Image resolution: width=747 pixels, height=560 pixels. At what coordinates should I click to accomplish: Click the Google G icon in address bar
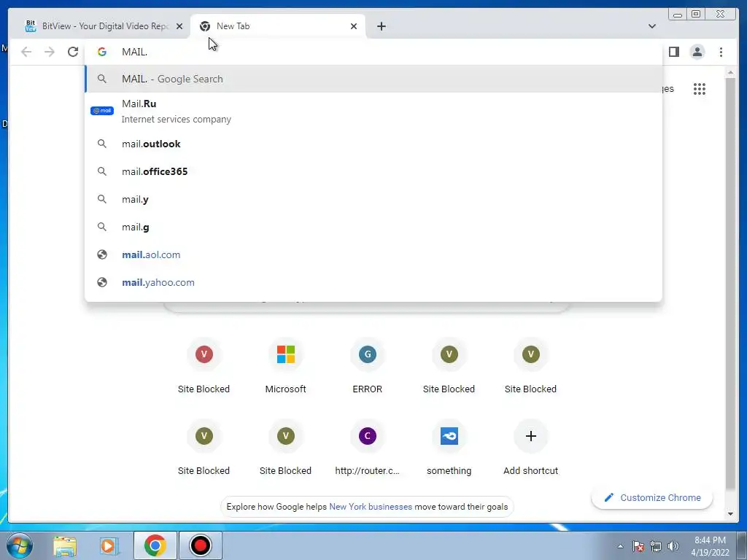click(x=102, y=52)
